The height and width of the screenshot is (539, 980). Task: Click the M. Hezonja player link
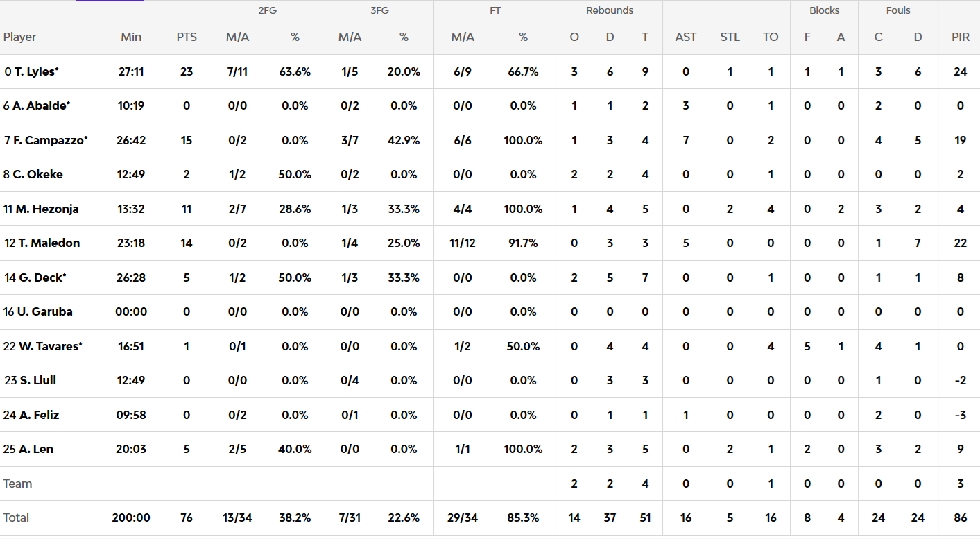pyautogui.click(x=45, y=209)
